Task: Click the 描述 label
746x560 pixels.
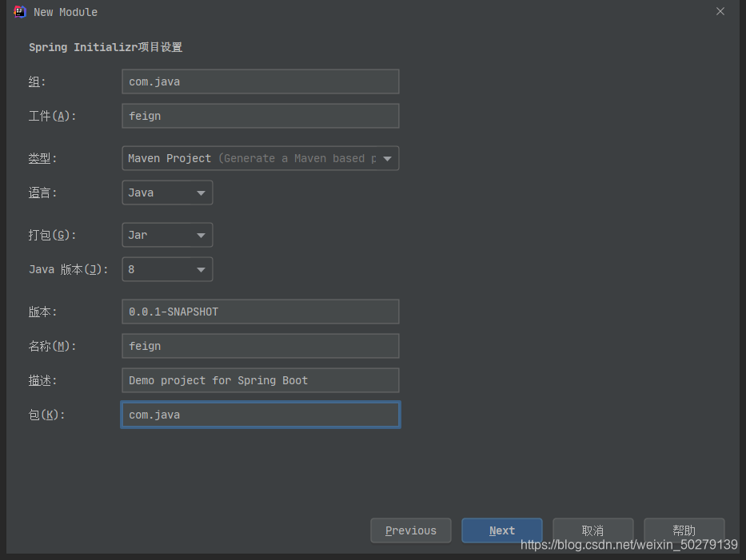Action: [42, 380]
